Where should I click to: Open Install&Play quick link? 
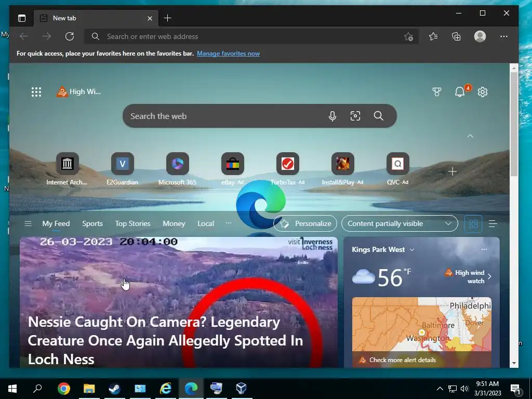coord(343,169)
